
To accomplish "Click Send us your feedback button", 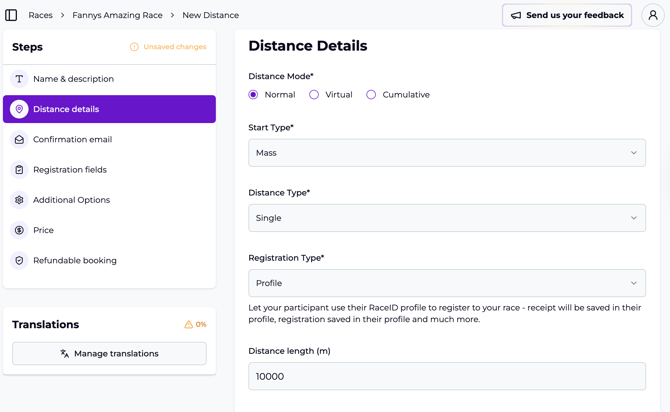I will click(566, 15).
